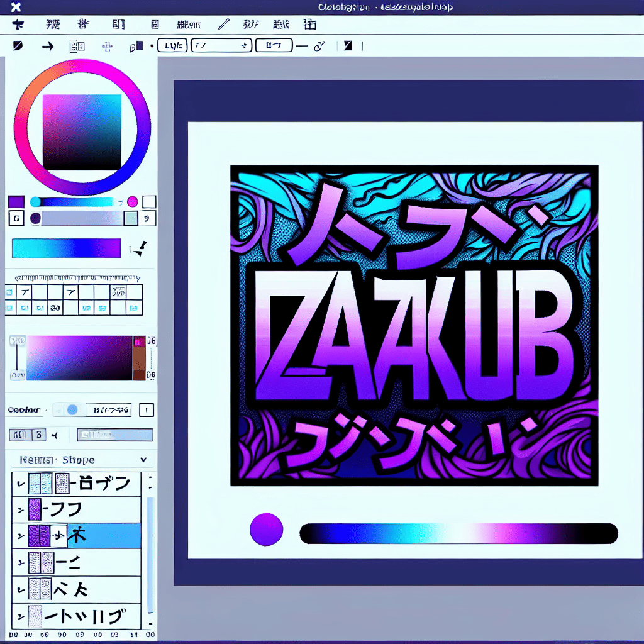Click the right arrow icon in the toolbar
Screen dimensions: 644x644
click(48, 46)
